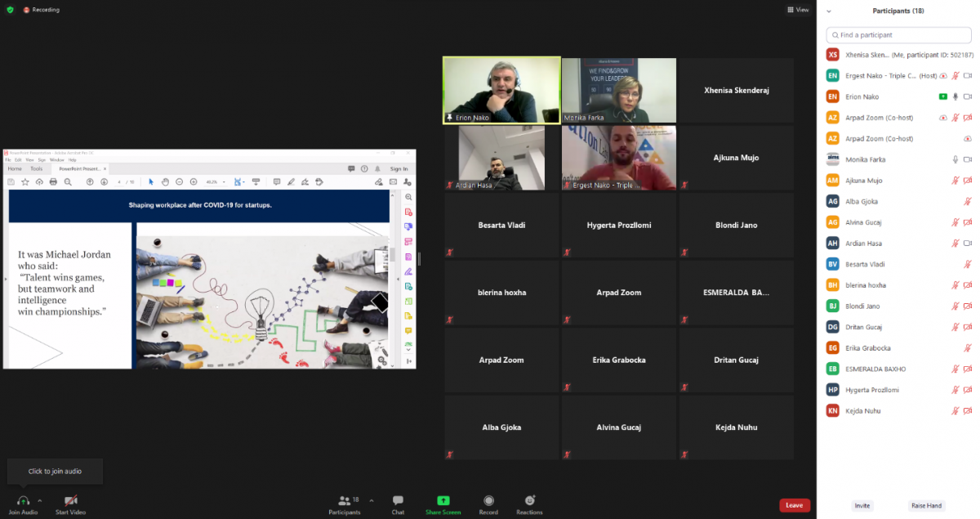Click Erion Nako's video thumbnail

tap(501, 90)
